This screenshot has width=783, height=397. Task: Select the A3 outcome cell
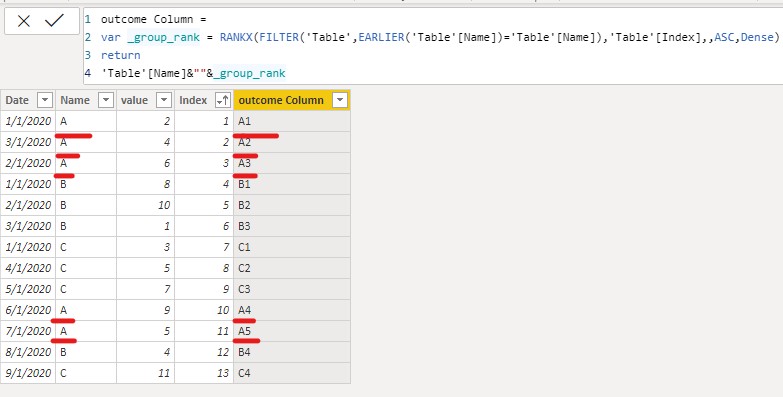(x=292, y=163)
